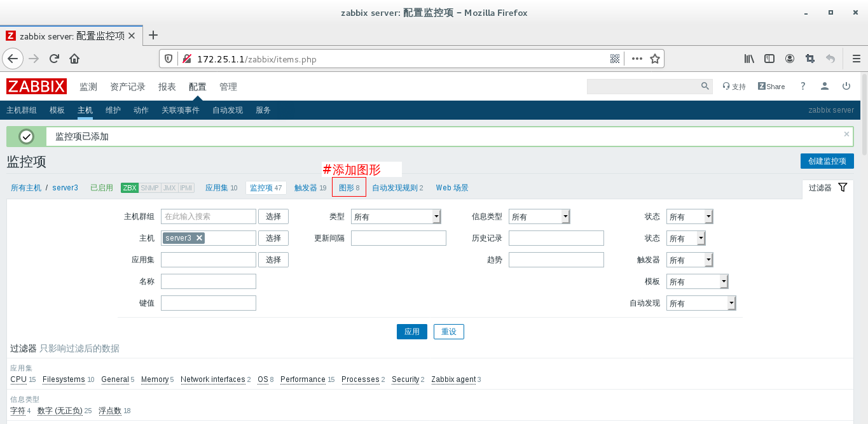The width and height of the screenshot is (868, 424).
Task: Open the second 状态 dropdown
Action: tap(685, 238)
